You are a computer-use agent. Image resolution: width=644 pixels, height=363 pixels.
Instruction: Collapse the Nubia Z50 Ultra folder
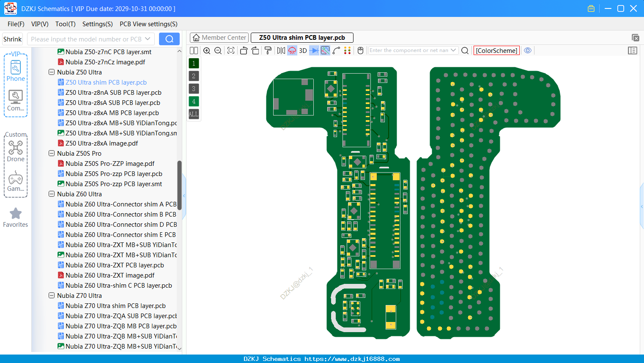[x=52, y=72]
